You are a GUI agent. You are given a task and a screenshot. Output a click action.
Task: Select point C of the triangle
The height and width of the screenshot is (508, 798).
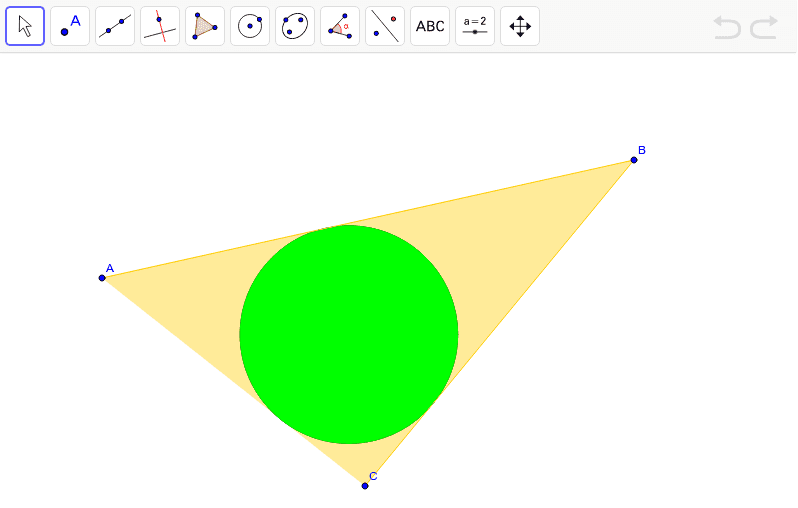pos(365,486)
